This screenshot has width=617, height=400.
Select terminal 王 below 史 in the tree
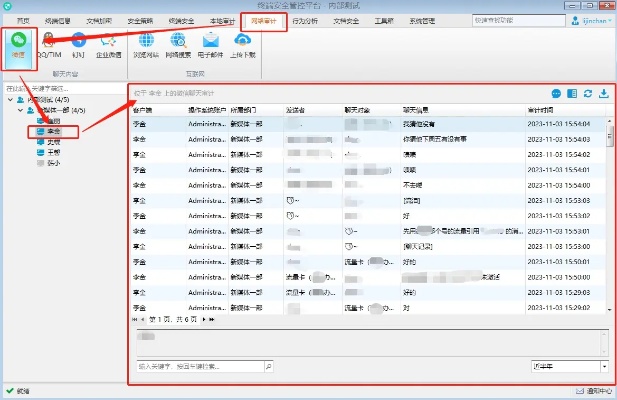tap(49, 152)
